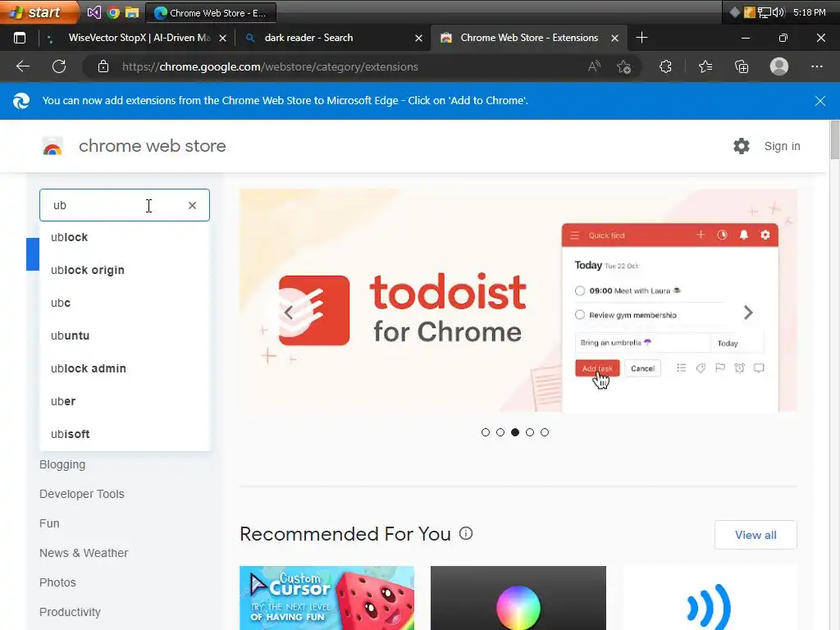
Task: Choose the 'ublock' search suggestion
Action: click(x=125, y=237)
